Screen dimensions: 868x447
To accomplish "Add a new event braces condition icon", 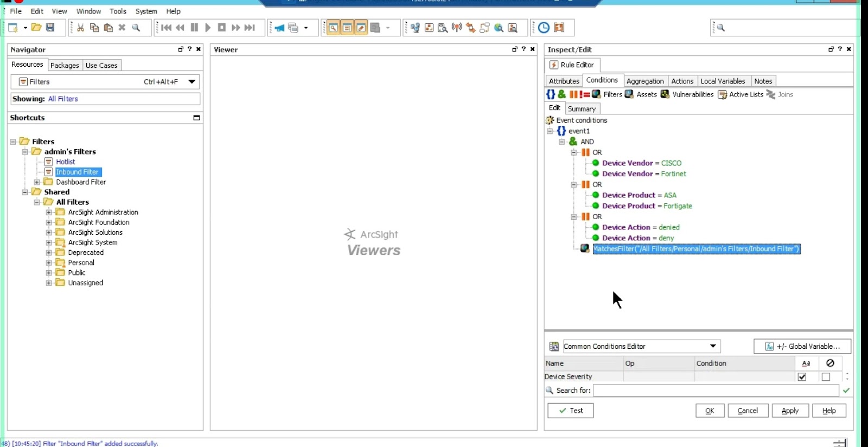I will pos(551,94).
